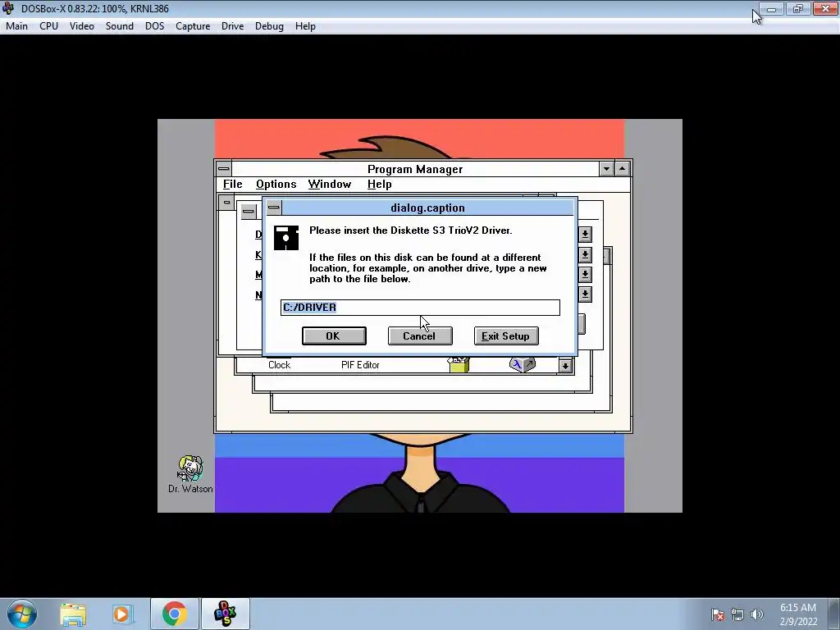Open DOSBox-X Capture menu

pyautogui.click(x=193, y=26)
